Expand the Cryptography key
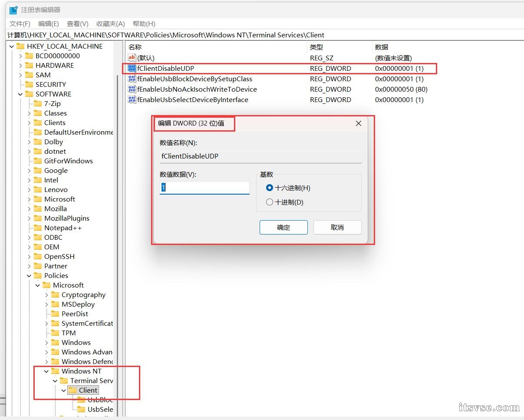 (46, 295)
